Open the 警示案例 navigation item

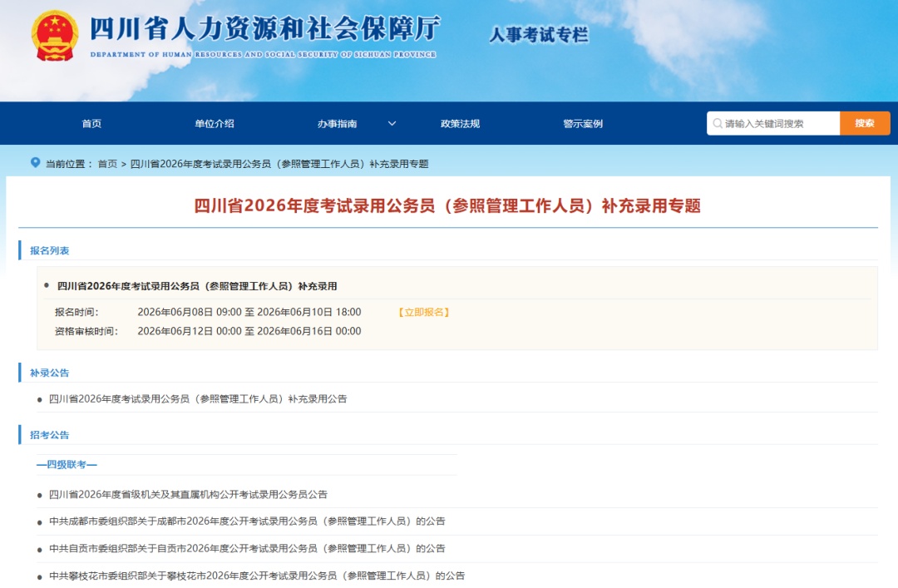click(582, 123)
